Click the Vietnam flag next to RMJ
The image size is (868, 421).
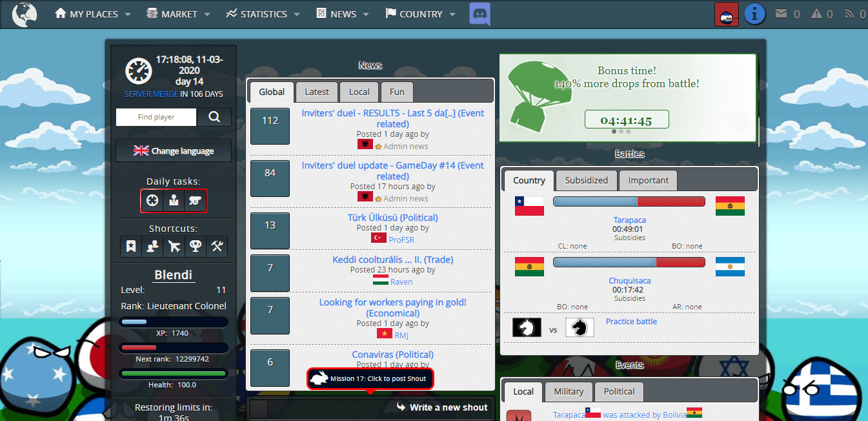(385, 334)
